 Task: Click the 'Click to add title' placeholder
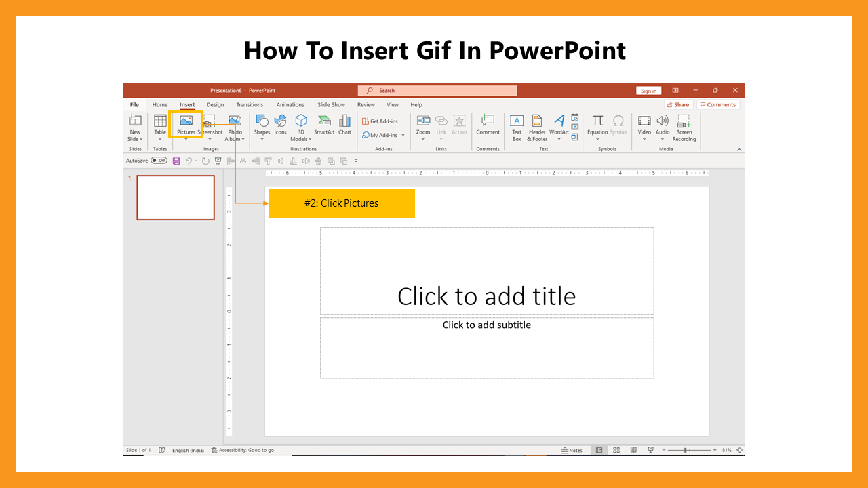(x=487, y=271)
